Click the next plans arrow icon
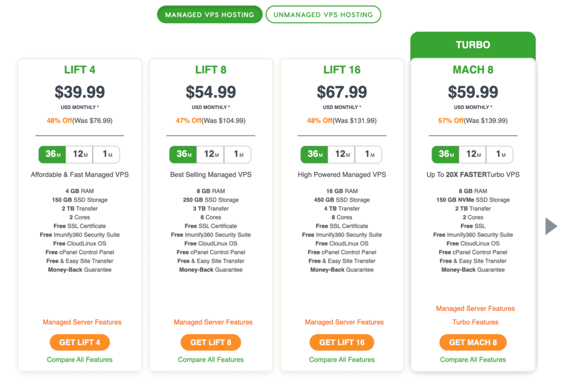Image resolution: width=570 pixels, height=392 pixels. (551, 226)
